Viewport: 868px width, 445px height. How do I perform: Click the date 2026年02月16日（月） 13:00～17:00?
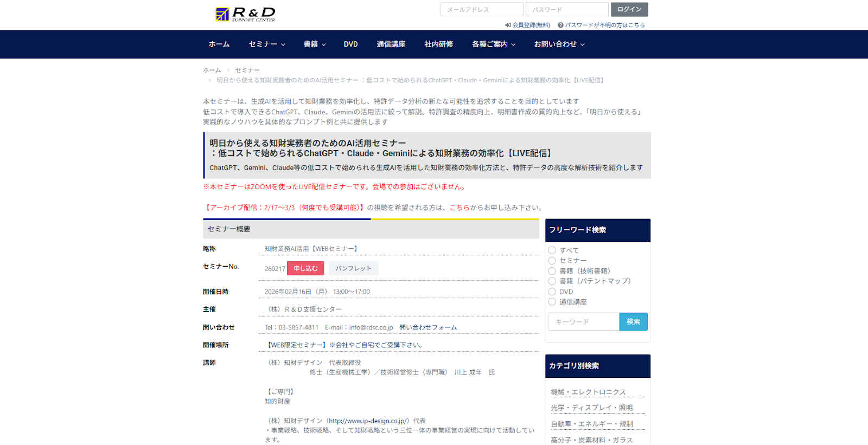click(x=317, y=292)
